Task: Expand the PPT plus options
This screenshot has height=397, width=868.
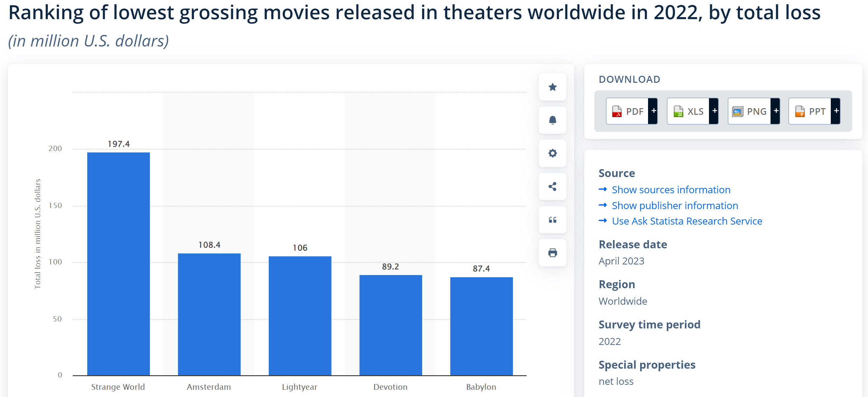Action: click(836, 111)
